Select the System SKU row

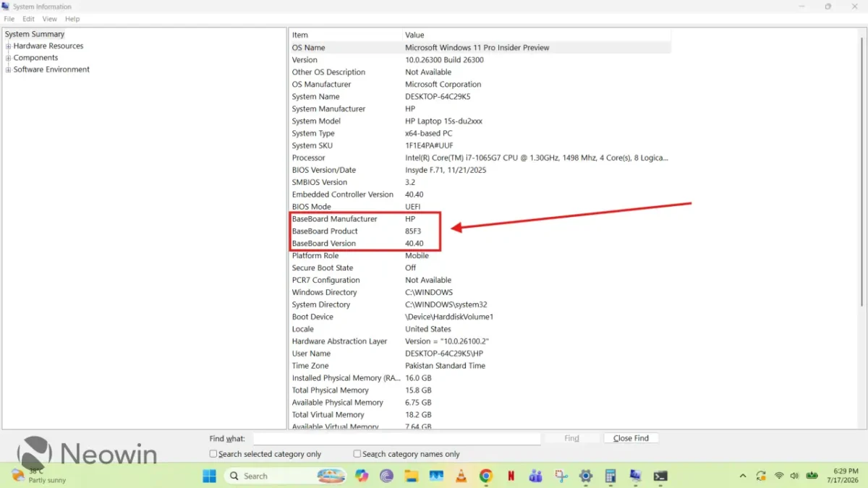480,145
